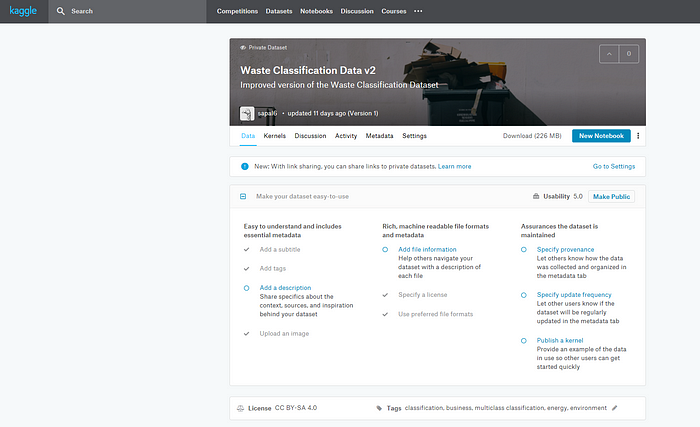
Task: Open the vertical dots menu beside New Notebook
Action: pos(638,136)
